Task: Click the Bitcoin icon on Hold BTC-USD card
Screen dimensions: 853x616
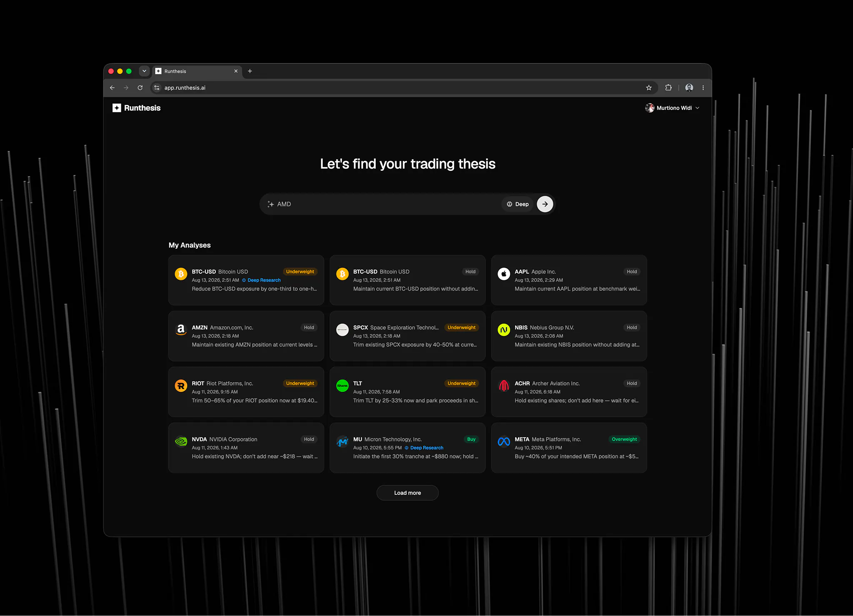Action: coord(342,274)
